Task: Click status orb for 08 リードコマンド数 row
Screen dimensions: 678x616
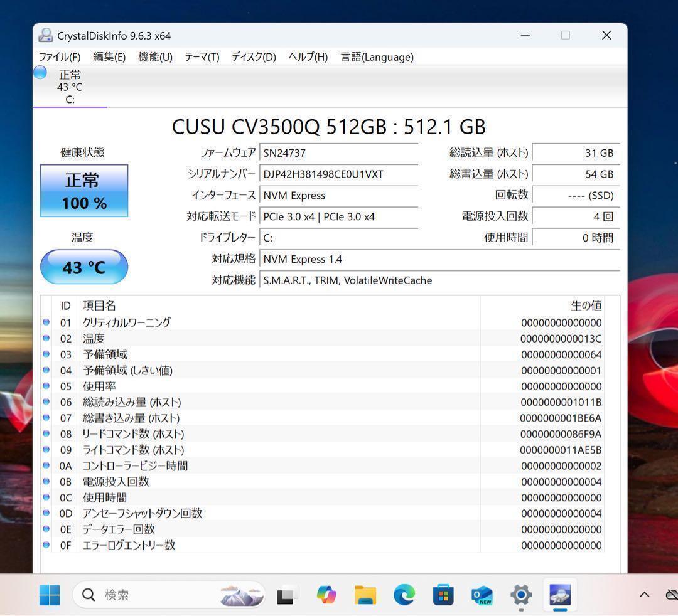Action: click(x=46, y=433)
